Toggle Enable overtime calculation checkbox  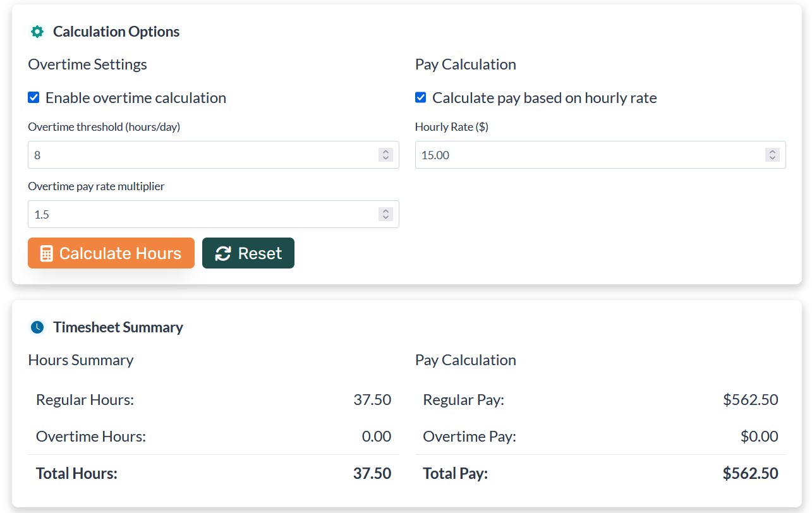pyautogui.click(x=34, y=98)
